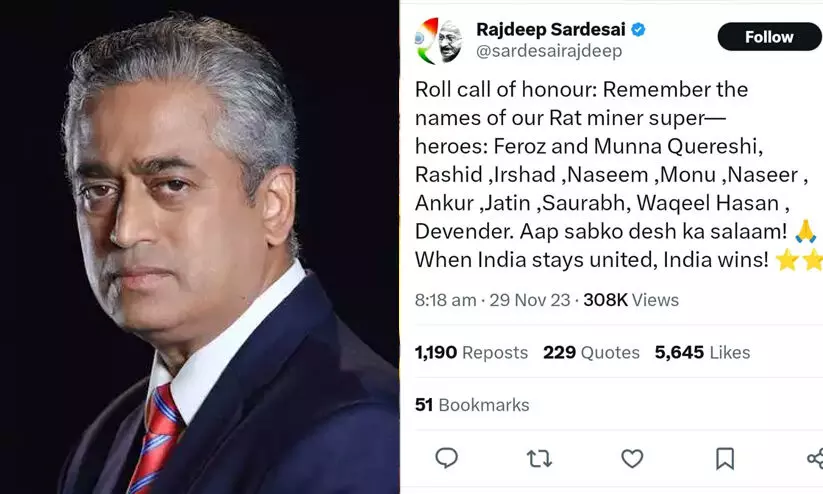The height and width of the screenshot is (494, 823).
Task: Click the 29 Nov 23 date
Action: coord(530,300)
